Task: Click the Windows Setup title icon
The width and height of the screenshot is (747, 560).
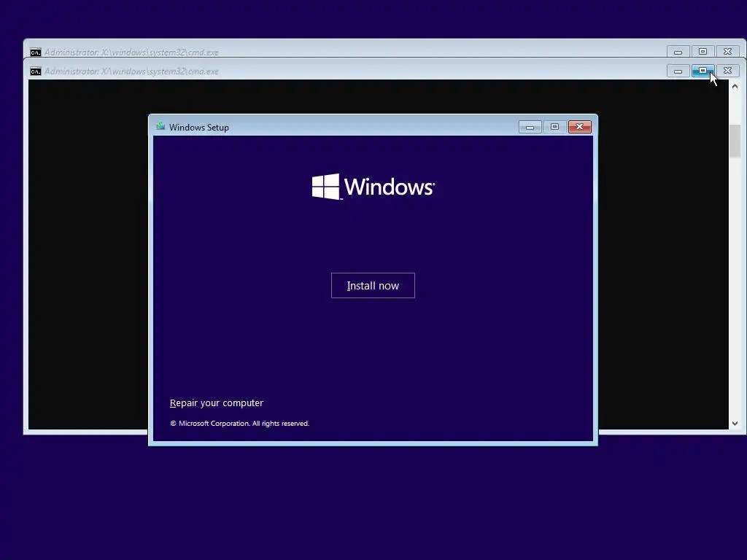Action: click(160, 127)
